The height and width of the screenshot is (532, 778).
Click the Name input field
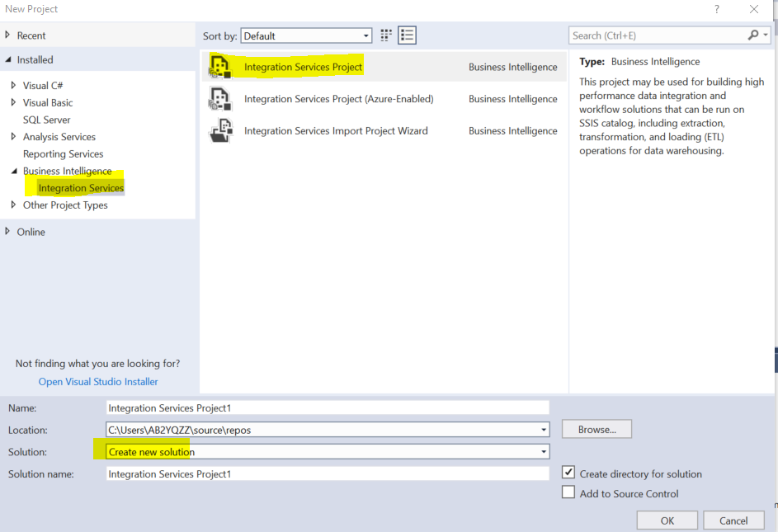click(328, 408)
